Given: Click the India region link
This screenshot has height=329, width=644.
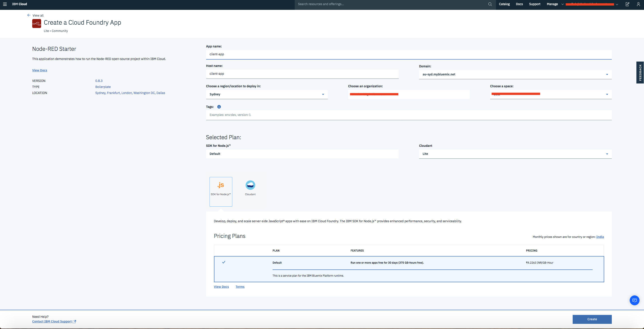Looking at the screenshot, I should (600, 237).
